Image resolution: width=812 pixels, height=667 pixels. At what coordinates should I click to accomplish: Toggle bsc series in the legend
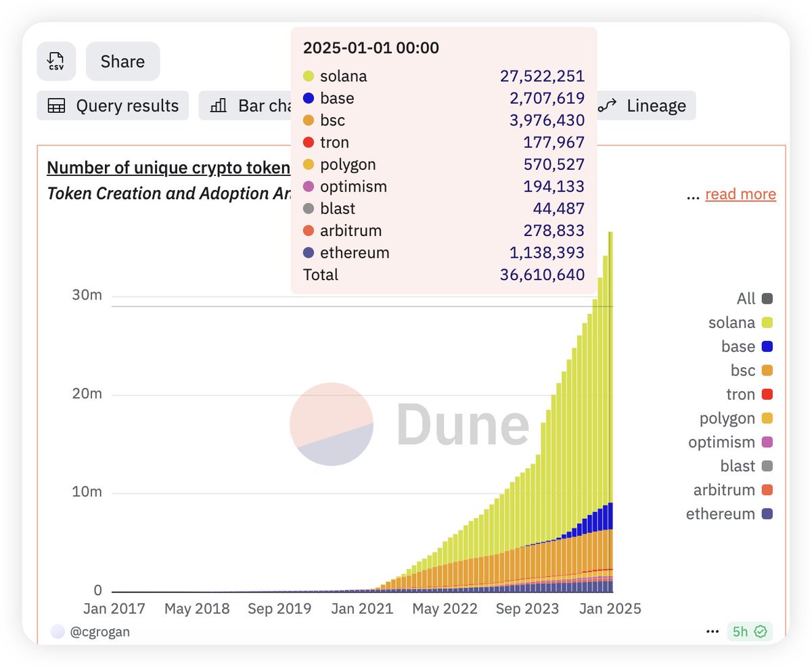pyautogui.click(x=751, y=371)
